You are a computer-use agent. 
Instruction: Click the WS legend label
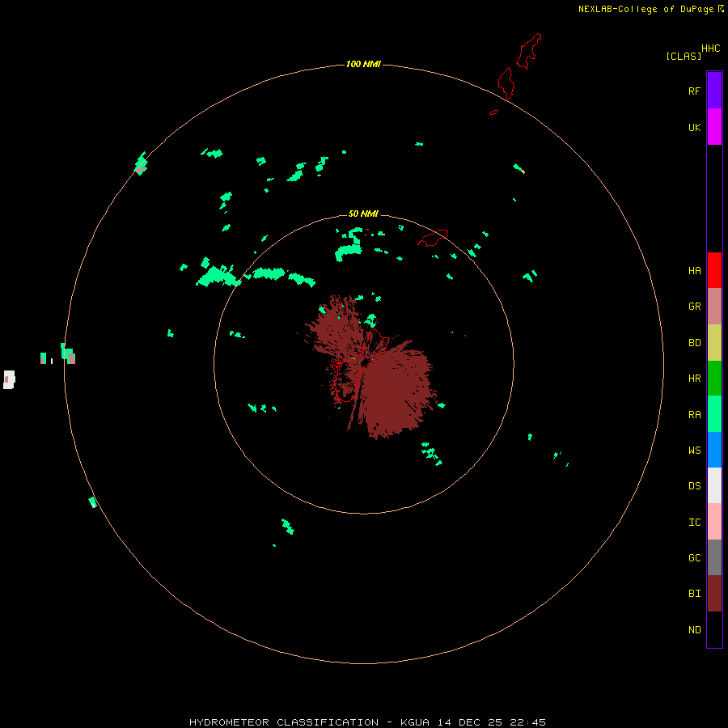694,450
